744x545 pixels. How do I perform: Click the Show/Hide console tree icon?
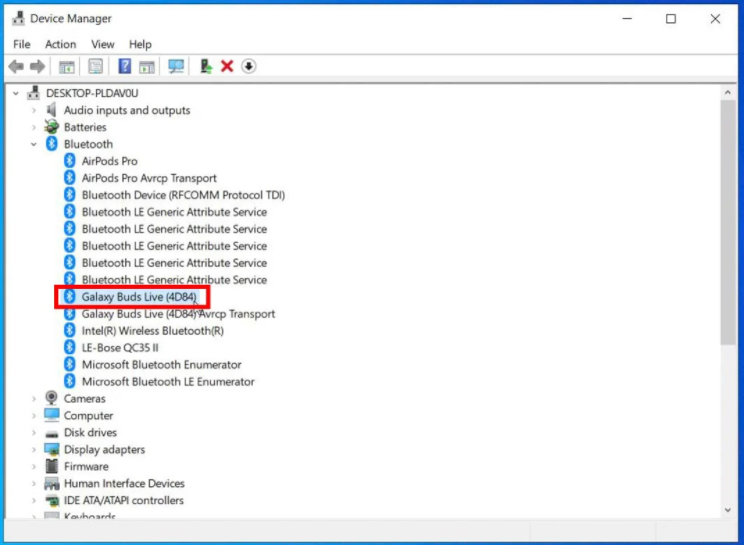[67, 66]
